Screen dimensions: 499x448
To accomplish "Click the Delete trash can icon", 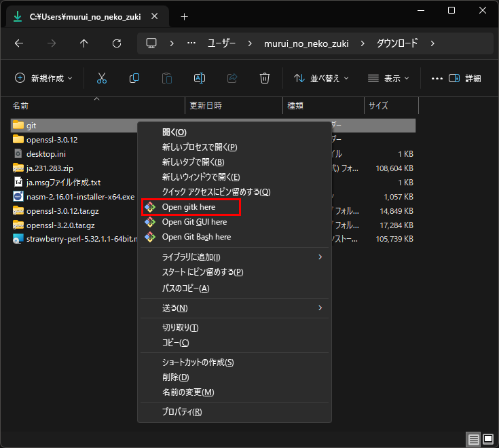I will pyautogui.click(x=265, y=78).
